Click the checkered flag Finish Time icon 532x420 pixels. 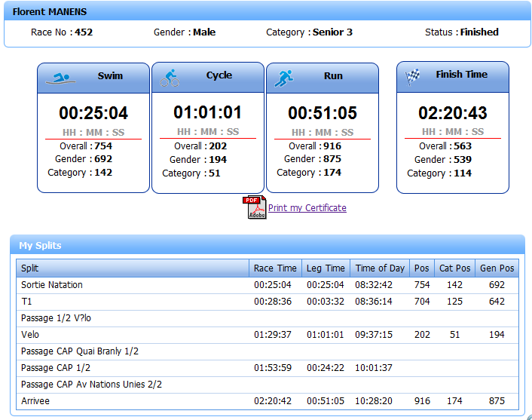pyautogui.click(x=413, y=76)
